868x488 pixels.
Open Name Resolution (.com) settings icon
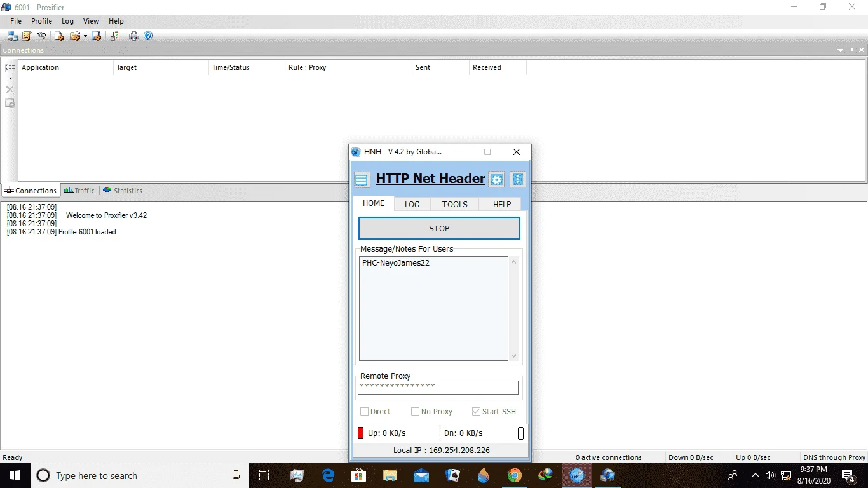(x=41, y=36)
